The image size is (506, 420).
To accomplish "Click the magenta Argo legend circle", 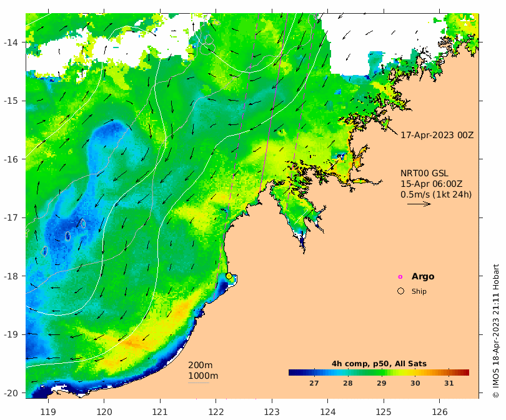I will (x=400, y=277).
